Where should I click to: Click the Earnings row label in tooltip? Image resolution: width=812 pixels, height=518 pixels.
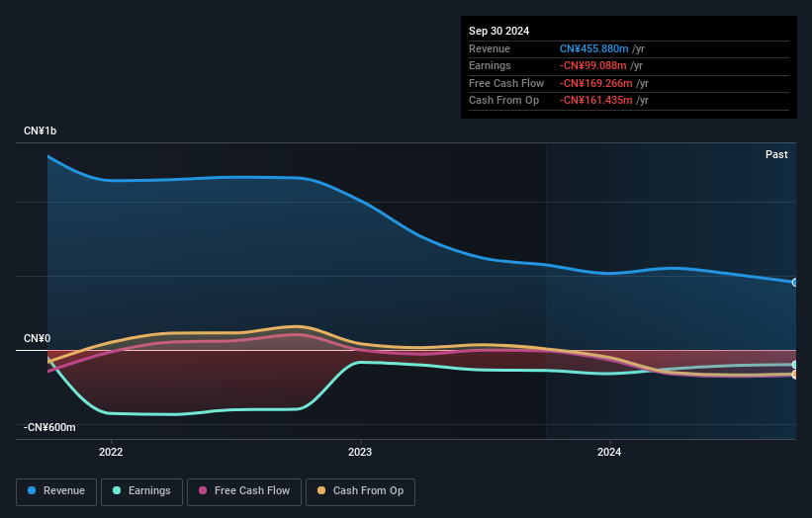tap(490, 65)
